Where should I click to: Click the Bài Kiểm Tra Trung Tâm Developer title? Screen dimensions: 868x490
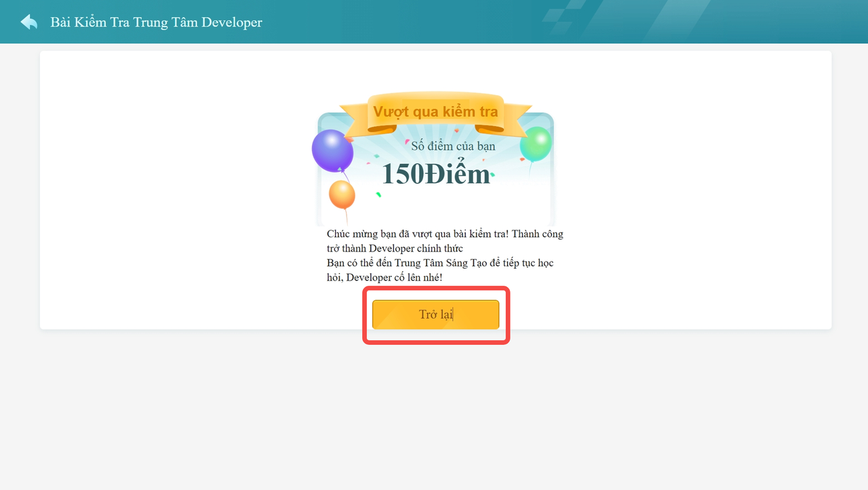tap(156, 22)
